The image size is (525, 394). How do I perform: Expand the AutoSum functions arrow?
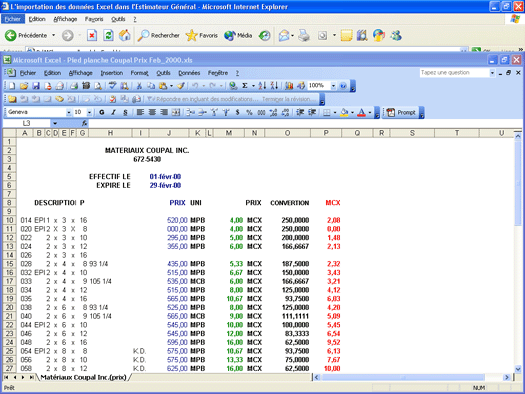click(x=253, y=86)
